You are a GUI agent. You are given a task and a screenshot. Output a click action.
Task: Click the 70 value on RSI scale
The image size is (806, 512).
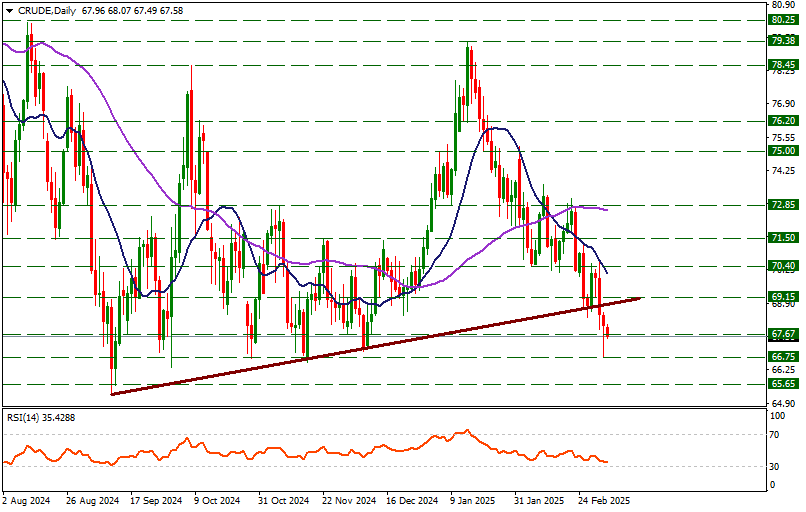tap(776, 435)
